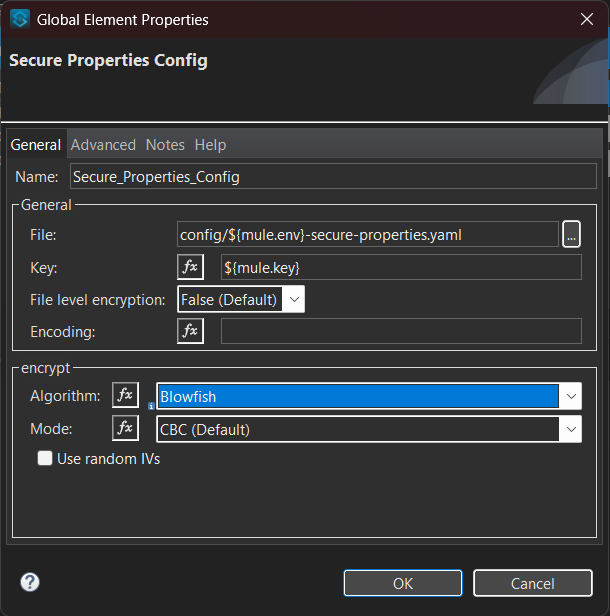Click the Cancel button
The height and width of the screenshot is (616, 610).
pos(532,583)
